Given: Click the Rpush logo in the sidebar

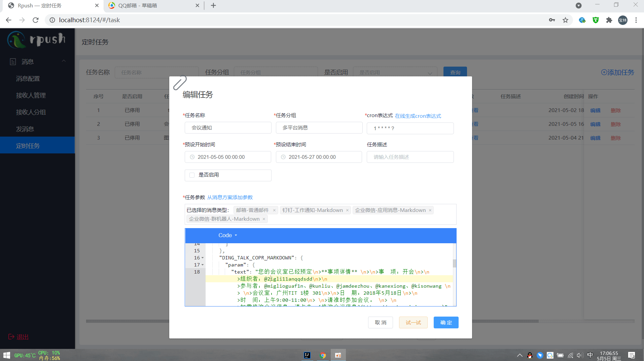Looking at the screenshot, I should pos(17,40).
